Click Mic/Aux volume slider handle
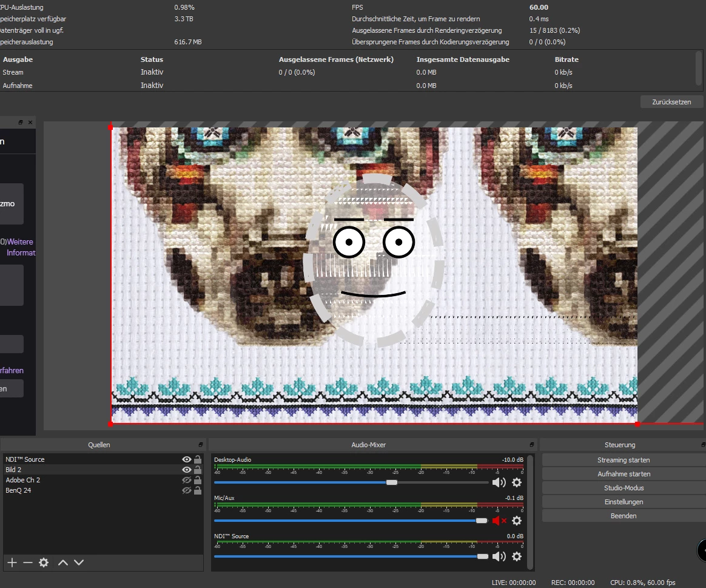 [x=482, y=521]
